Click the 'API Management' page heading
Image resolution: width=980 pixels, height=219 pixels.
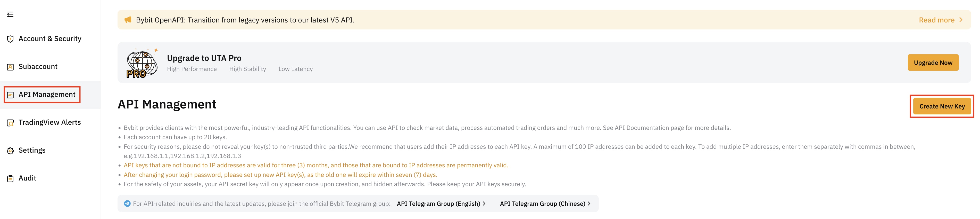click(167, 104)
